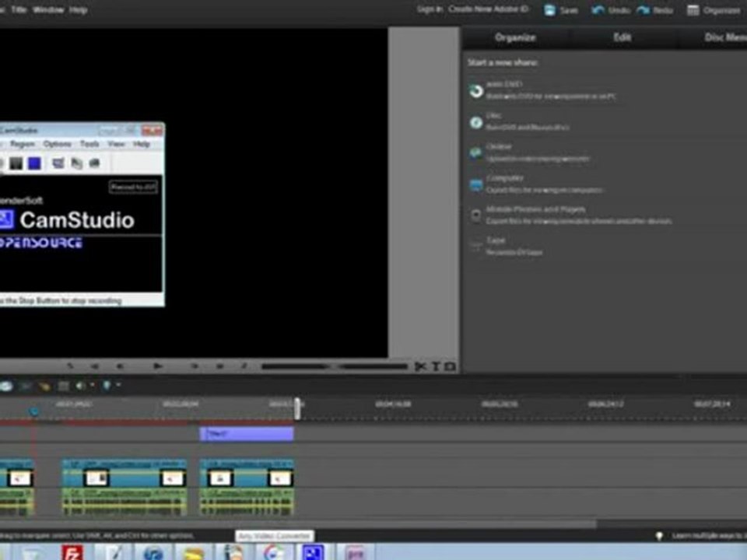
Task: Open the CamStudio taskbar icon
Action: click(x=314, y=553)
